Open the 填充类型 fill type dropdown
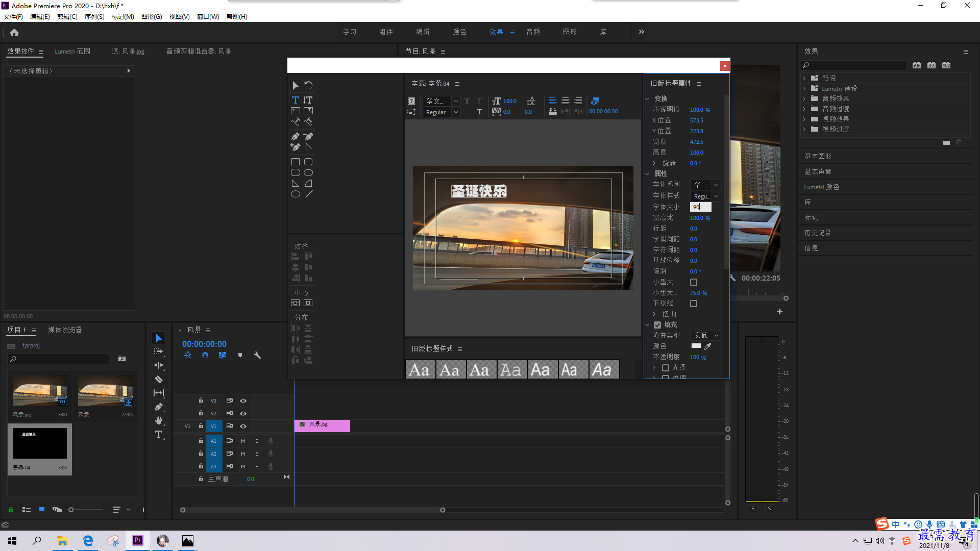Screen dimensions: 980x551 coord(705,335)
